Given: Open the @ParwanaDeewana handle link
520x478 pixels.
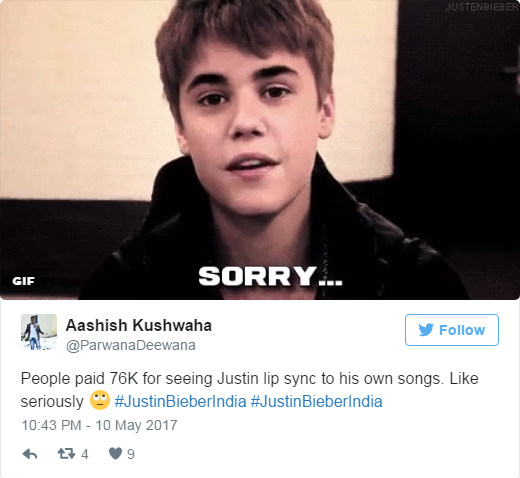Looking at the screenshot, I should click(x=131, y=345).
